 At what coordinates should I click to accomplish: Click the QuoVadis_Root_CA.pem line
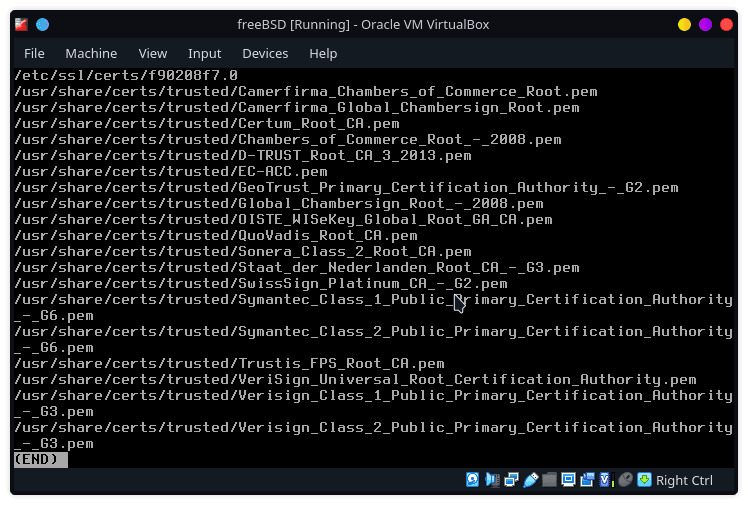click(216, 236)
